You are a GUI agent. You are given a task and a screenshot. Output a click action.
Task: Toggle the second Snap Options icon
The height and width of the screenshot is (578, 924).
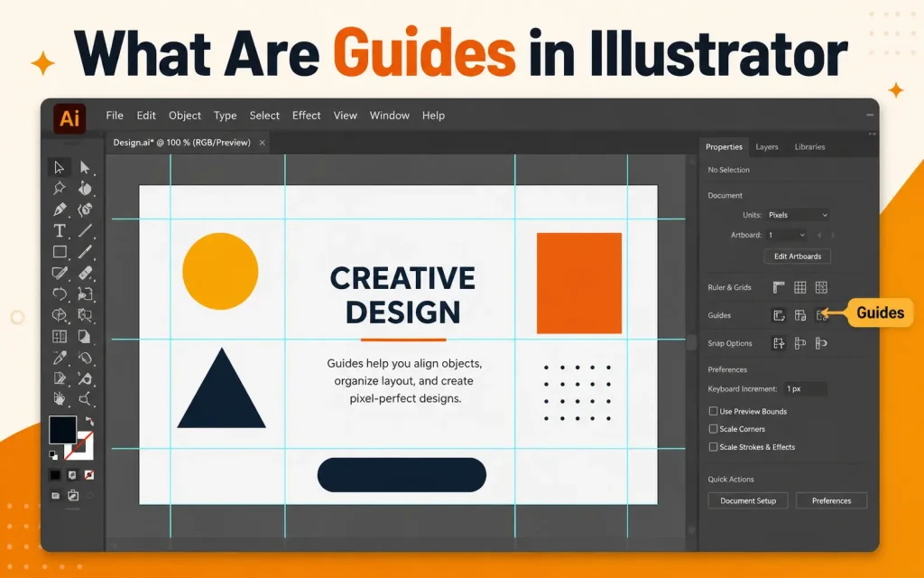799,343
